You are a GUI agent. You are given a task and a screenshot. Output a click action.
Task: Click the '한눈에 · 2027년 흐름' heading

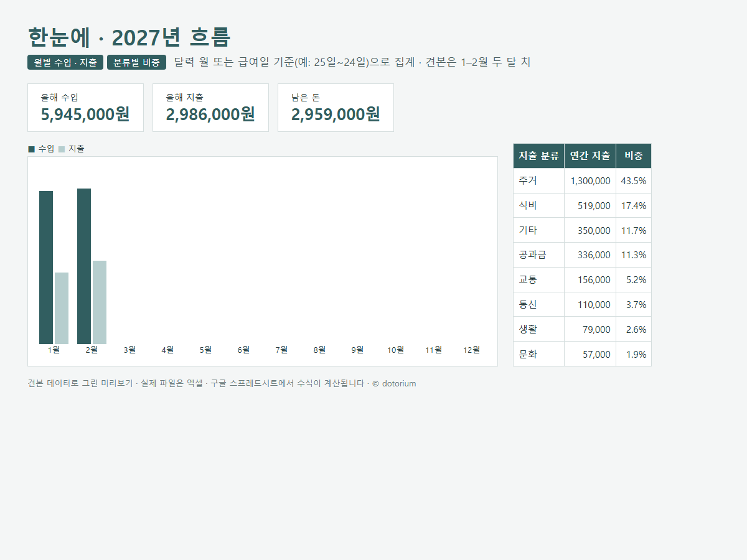coord(129,37)
